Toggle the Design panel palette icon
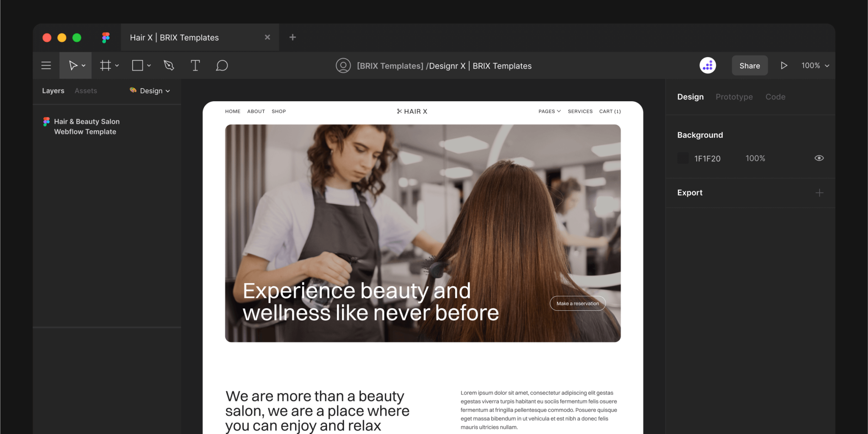868x434 pixels. coord(133,91)
